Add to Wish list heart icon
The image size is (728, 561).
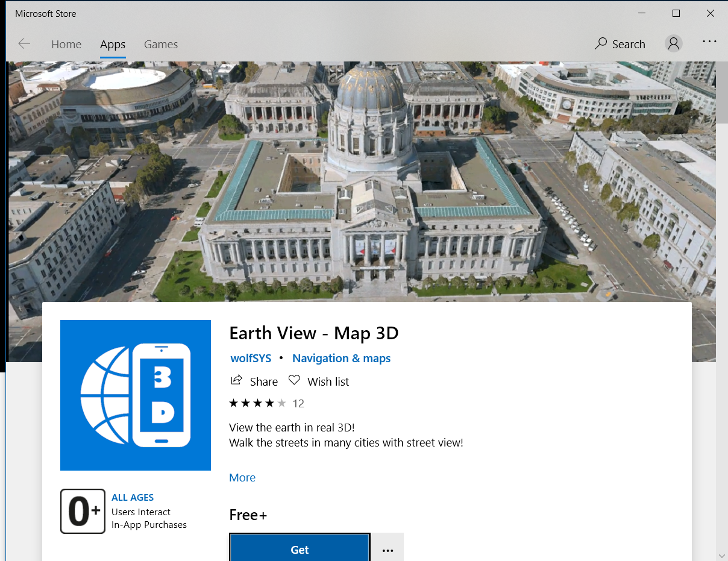(294, 381)
